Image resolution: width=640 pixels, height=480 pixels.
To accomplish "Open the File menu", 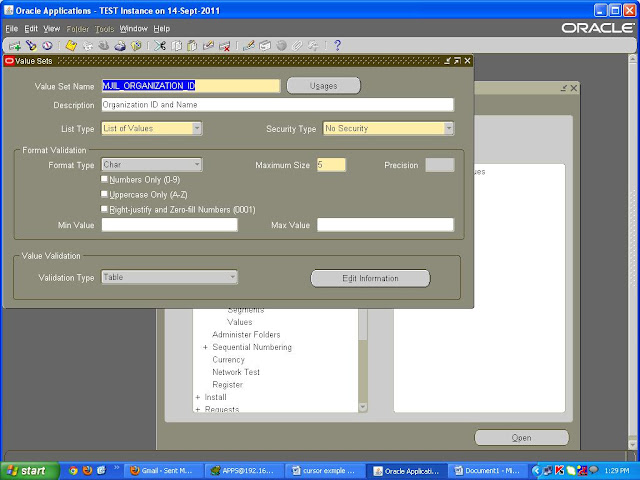I will [11, 29].
